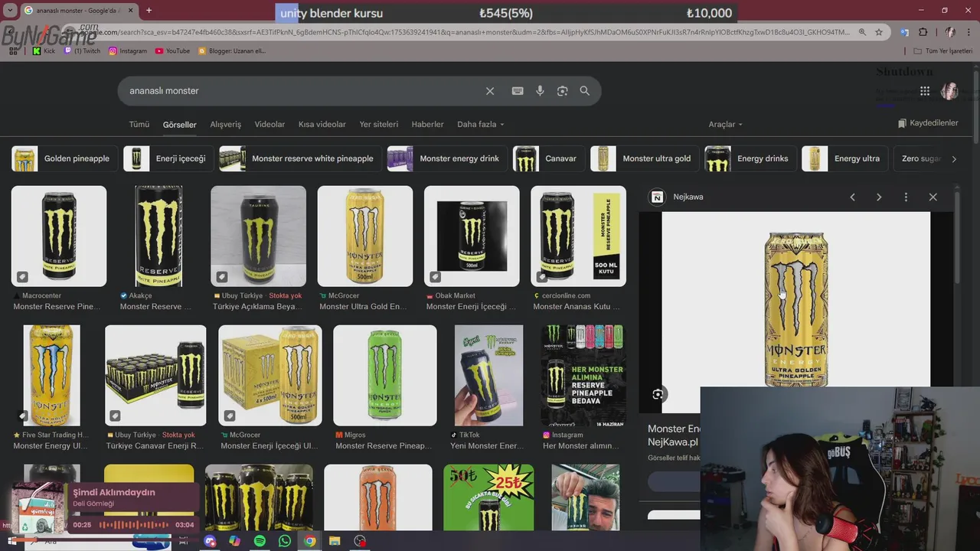Open the Kaydedilenler saved items
Screen dimensions: 980x551
[928, 123]
